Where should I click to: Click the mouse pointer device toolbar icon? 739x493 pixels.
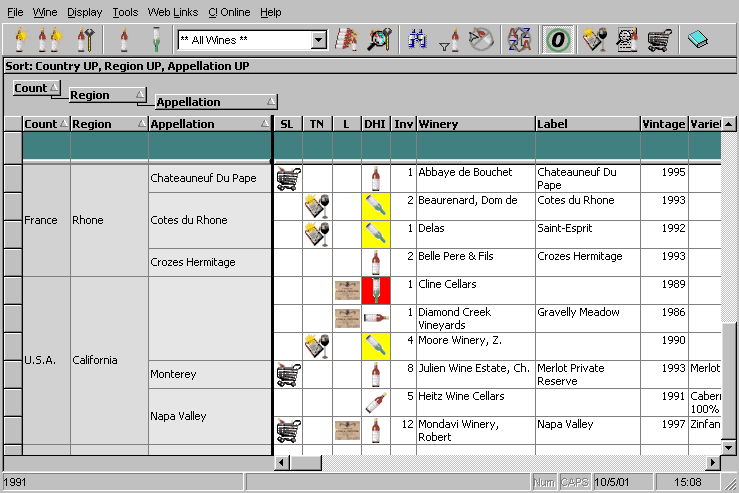(481, 40)
